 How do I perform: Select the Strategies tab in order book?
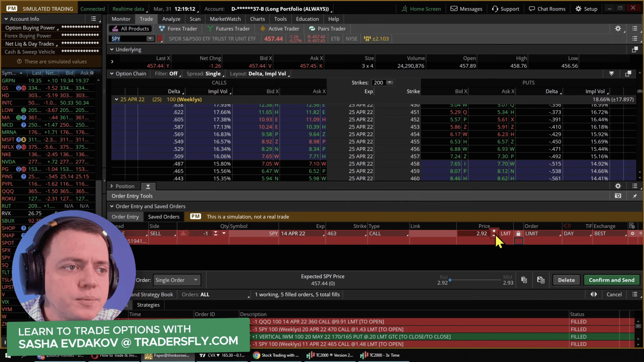[x=148, y=305]
